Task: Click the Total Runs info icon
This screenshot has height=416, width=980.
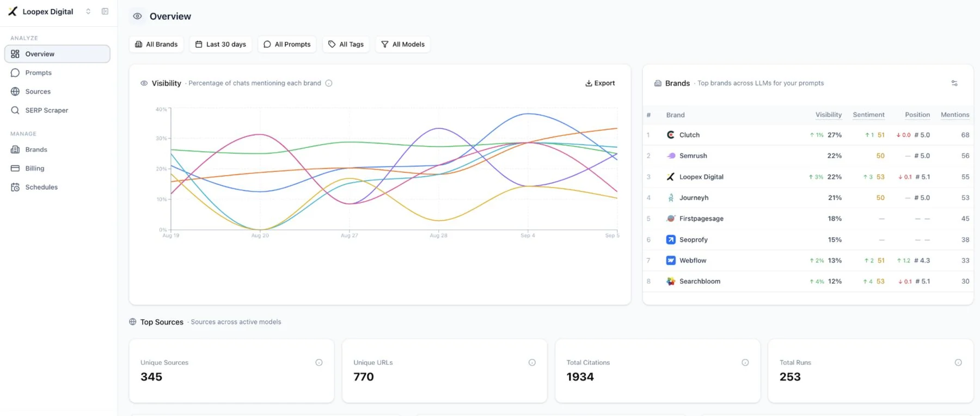Action: 958,363
